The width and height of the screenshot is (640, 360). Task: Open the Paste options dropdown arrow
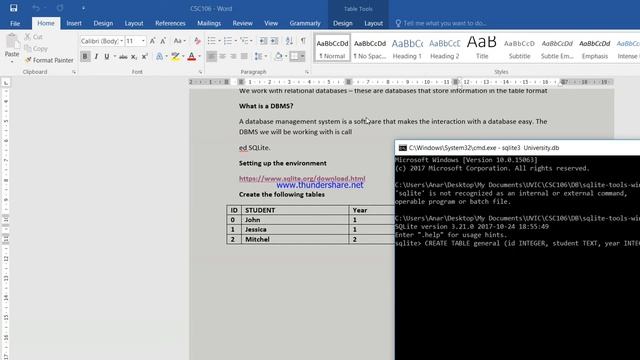click(x=12, y=62)
